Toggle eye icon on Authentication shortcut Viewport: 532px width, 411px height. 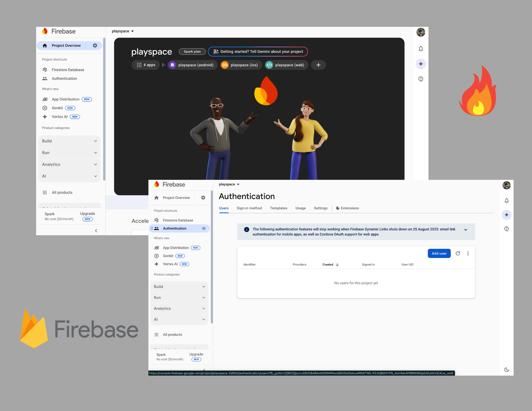pos(204,229)
